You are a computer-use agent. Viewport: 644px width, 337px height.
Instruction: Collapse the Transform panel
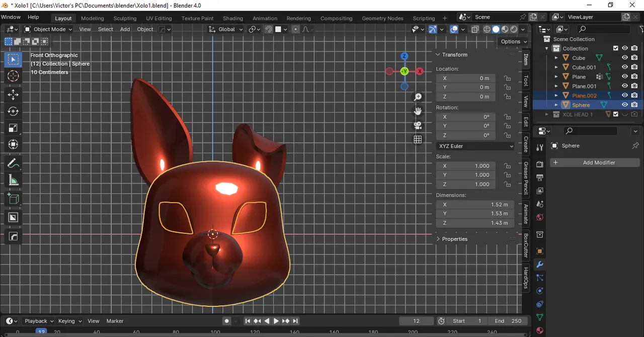438,54
